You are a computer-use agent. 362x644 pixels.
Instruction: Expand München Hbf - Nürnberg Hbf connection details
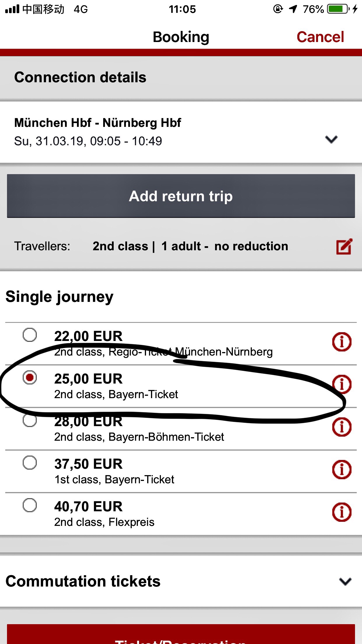pos(331,139)
